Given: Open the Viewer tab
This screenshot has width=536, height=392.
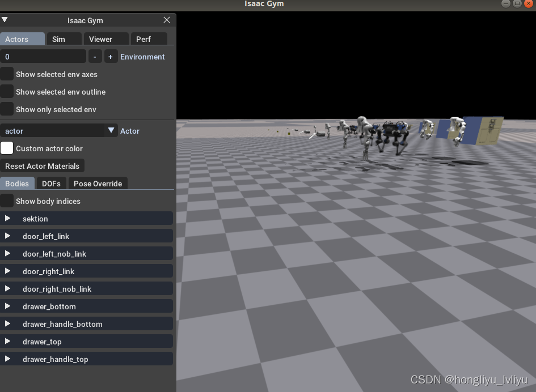Looking at the screenshot, I should [106, 39].
